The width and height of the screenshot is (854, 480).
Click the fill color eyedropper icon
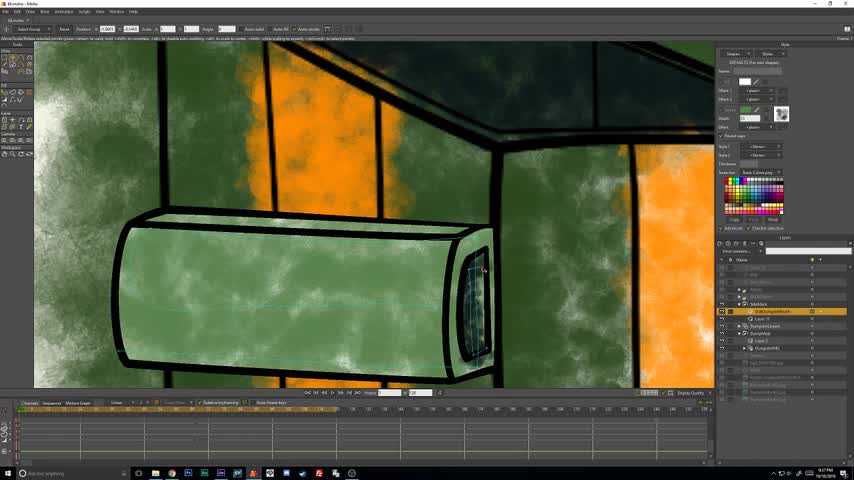tap(756, 82)
